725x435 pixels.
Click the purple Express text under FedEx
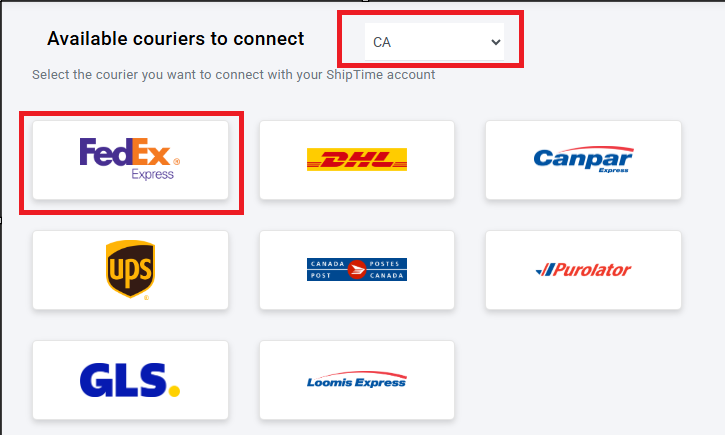click(x=153, y=174)
